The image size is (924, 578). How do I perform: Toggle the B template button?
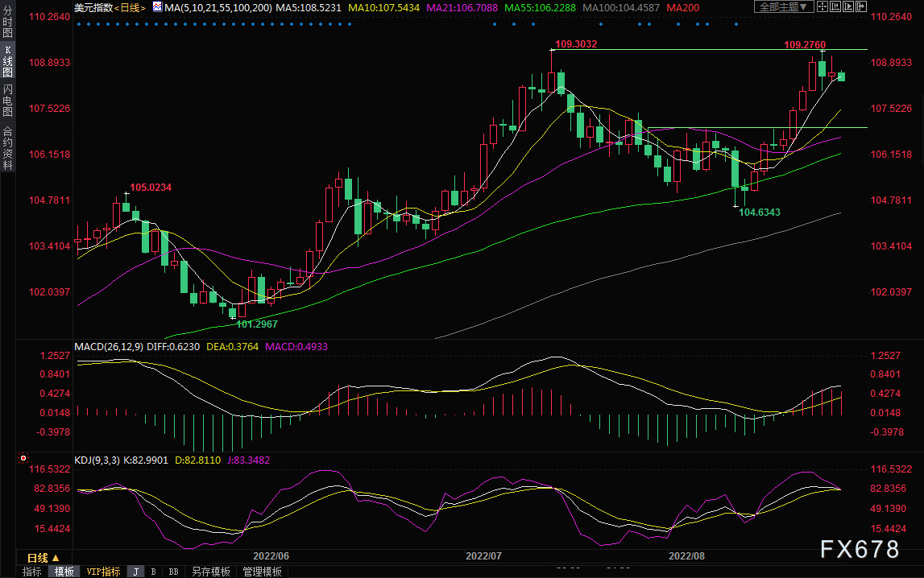[153, 572]
